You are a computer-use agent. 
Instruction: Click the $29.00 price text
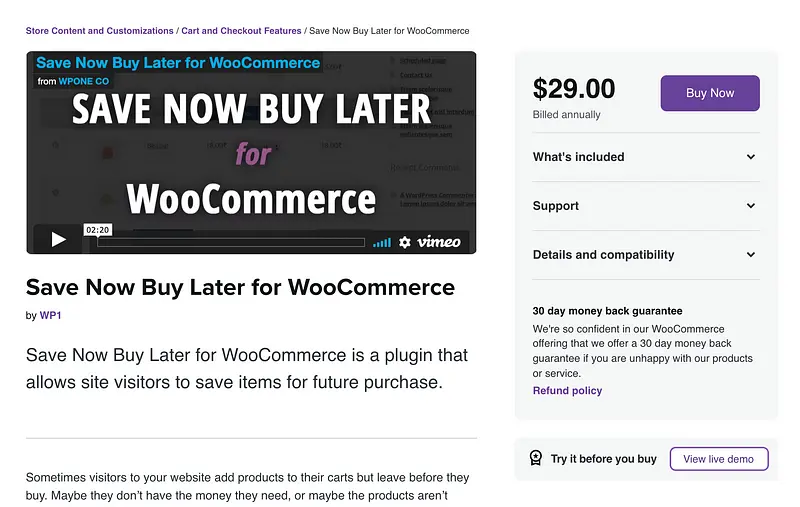click(574, 89)
